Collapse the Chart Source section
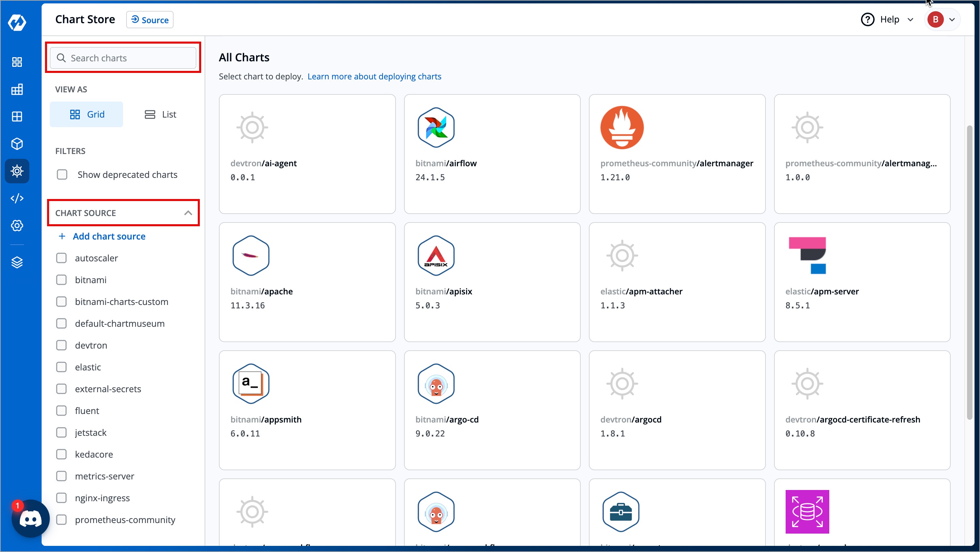980x552 pixels. pyautogui.click(x=188, y=213)
